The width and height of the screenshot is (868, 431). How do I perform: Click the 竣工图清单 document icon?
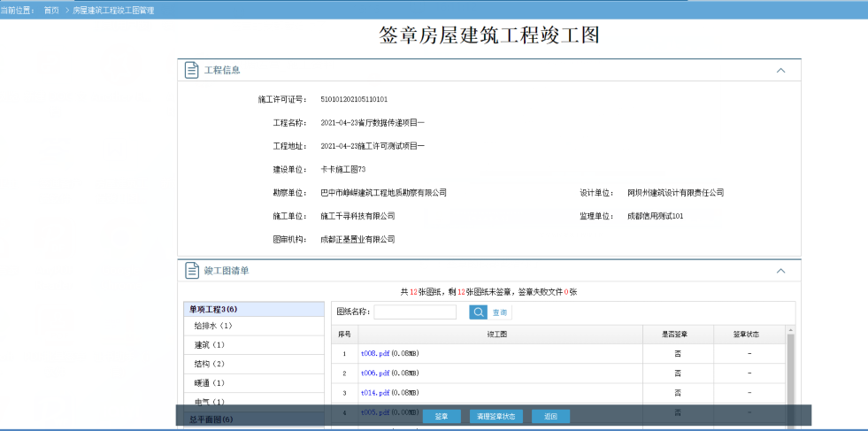pos(191,270)
